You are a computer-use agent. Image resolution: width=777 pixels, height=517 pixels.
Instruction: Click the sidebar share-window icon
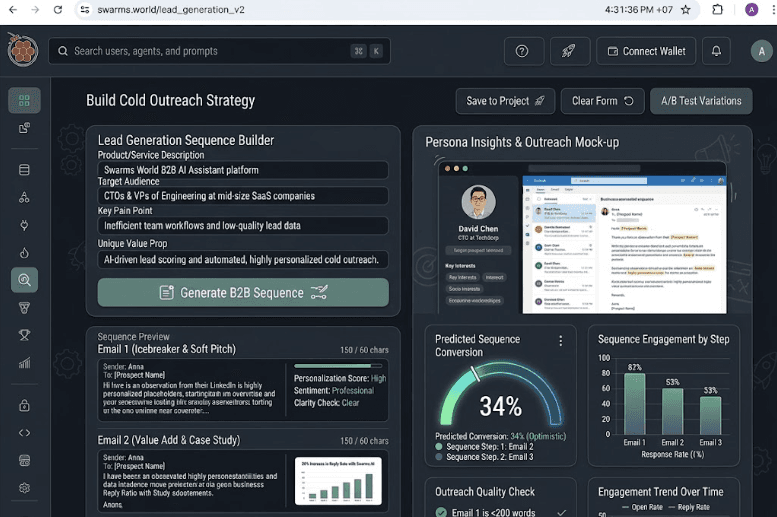24,128
